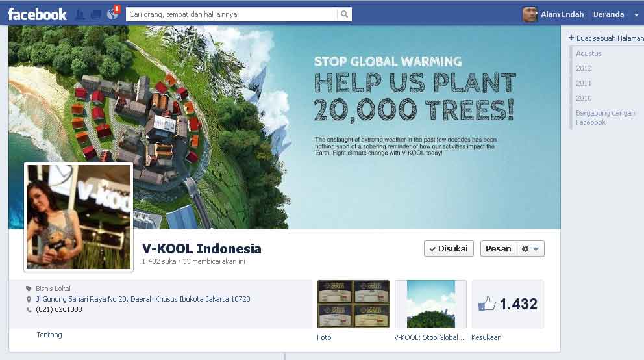Open notifications globe with red badge
The image size is (644, 360).
[112, 14]
